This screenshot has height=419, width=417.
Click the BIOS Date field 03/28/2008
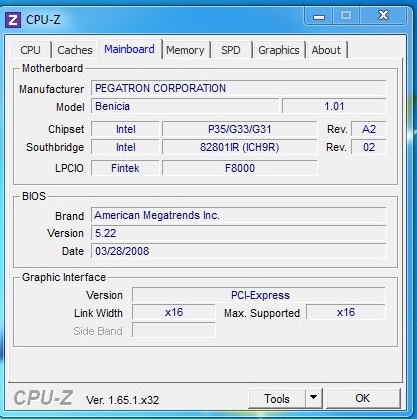(239, 251)
